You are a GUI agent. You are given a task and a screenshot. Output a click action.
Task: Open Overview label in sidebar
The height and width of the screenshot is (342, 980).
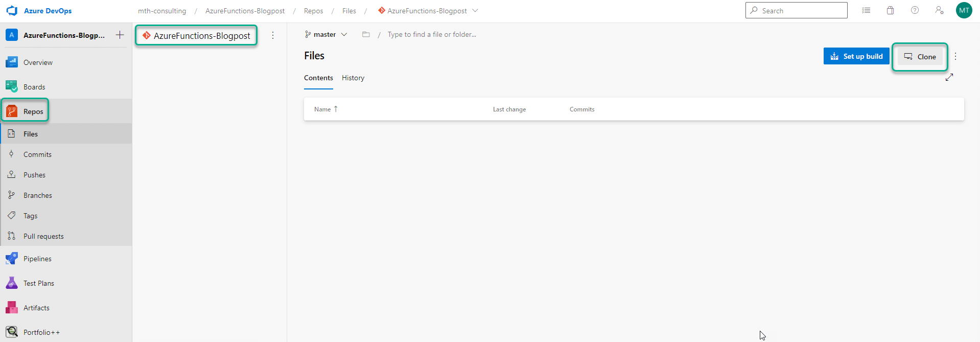pyautogui.click(x=38, y=62)
